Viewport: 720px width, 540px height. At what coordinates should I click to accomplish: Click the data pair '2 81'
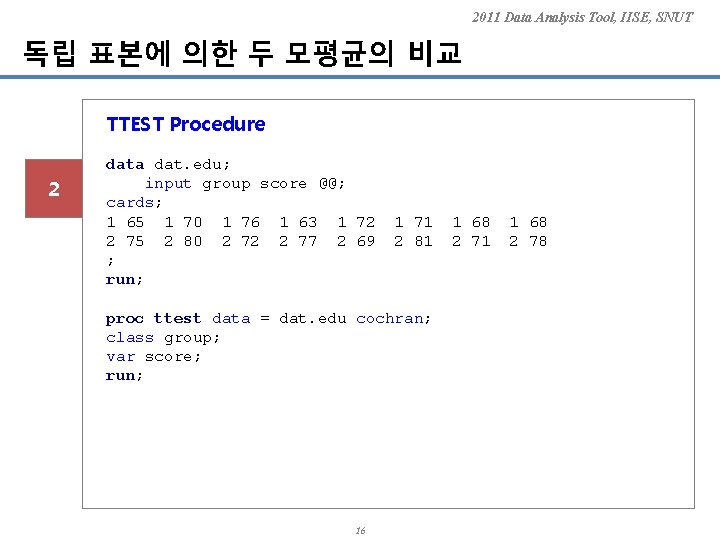(x=414, y=241)
